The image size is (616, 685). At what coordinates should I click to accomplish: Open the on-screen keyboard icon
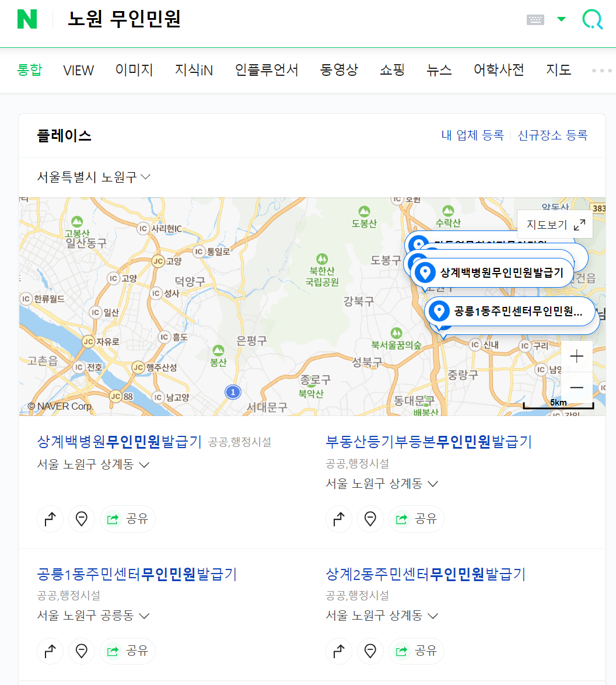(x=535, y=20)
